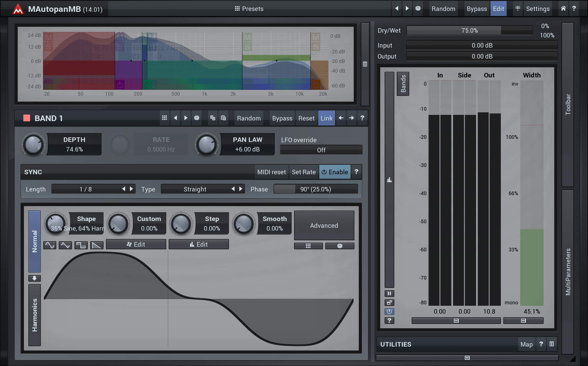Pause the meters
Screen dimensions: 588x366
coord(389,294)
